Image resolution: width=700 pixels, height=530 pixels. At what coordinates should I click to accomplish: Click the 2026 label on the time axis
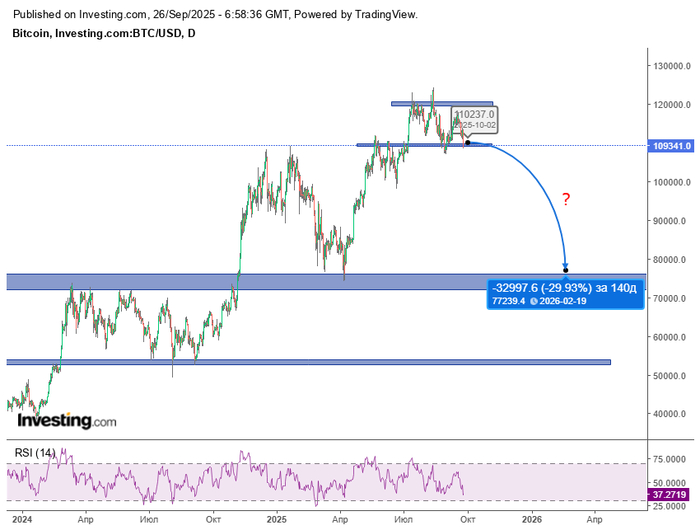tap(532, 520)
